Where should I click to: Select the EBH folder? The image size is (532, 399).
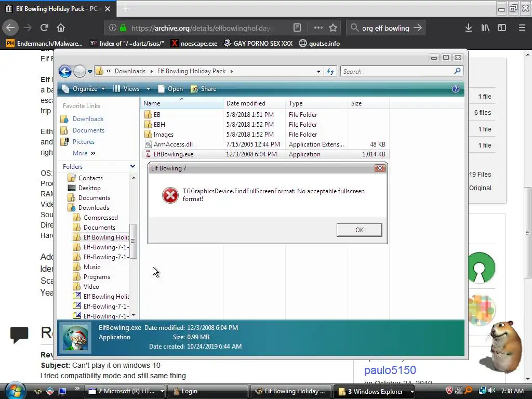[159, 125]
